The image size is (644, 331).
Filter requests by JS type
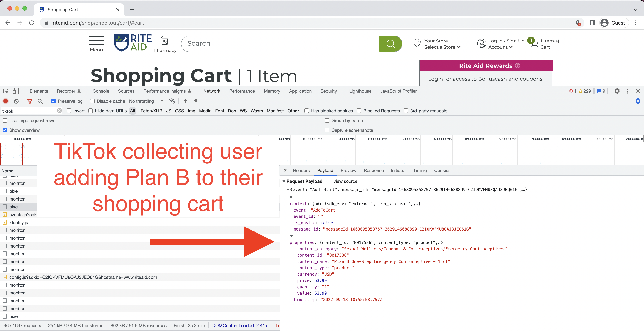169,111
